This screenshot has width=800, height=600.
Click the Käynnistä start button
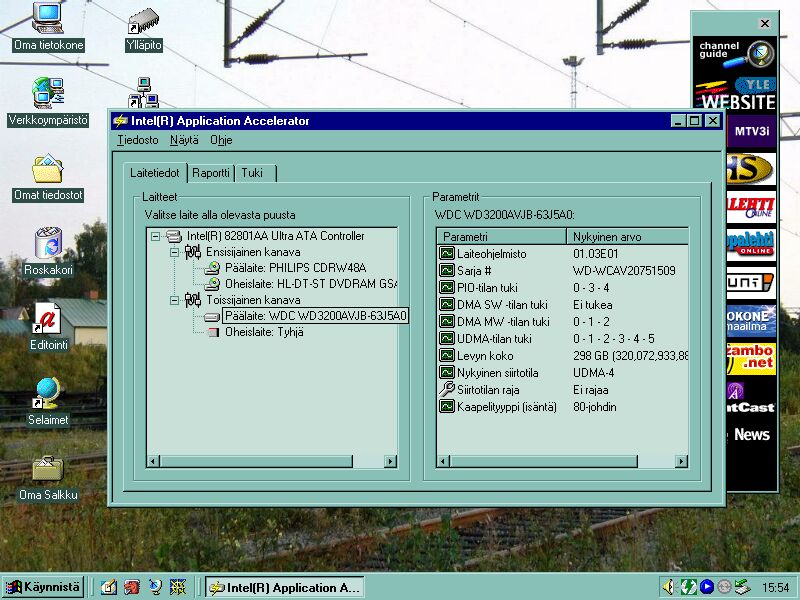click(42, 587)
